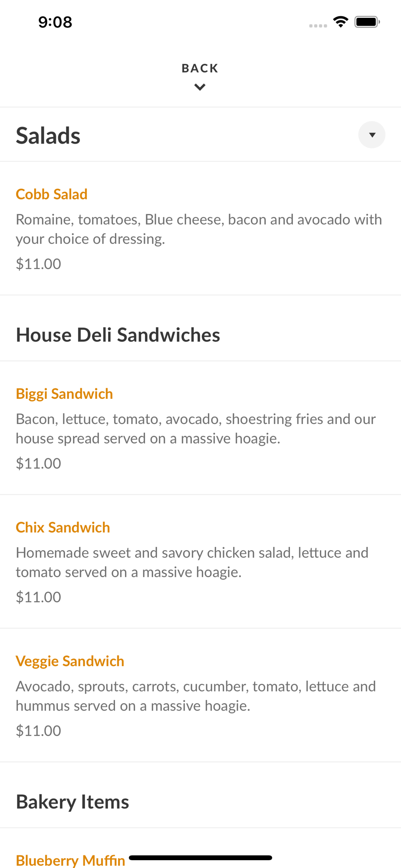Viewport: 401px width, 868px height.
Task: Tap the Veggie Sandwich $11.00 price
Action: tap(39, 731)
